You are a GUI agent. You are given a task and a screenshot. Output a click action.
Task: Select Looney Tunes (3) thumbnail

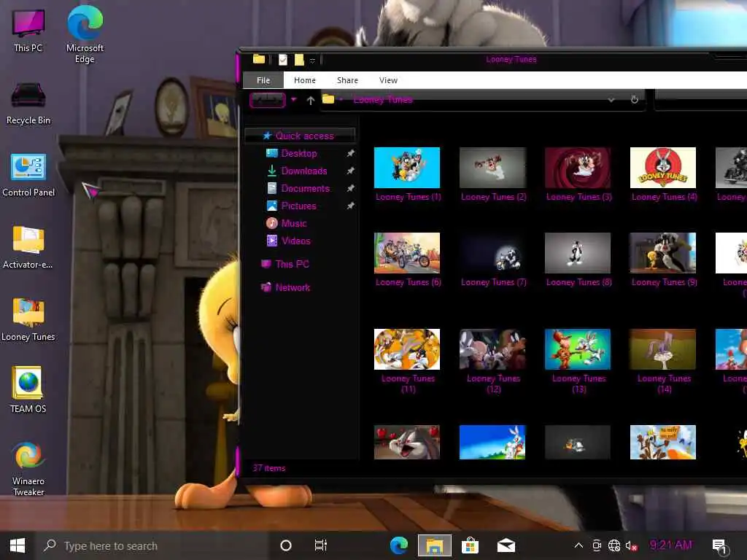[578, 168]
